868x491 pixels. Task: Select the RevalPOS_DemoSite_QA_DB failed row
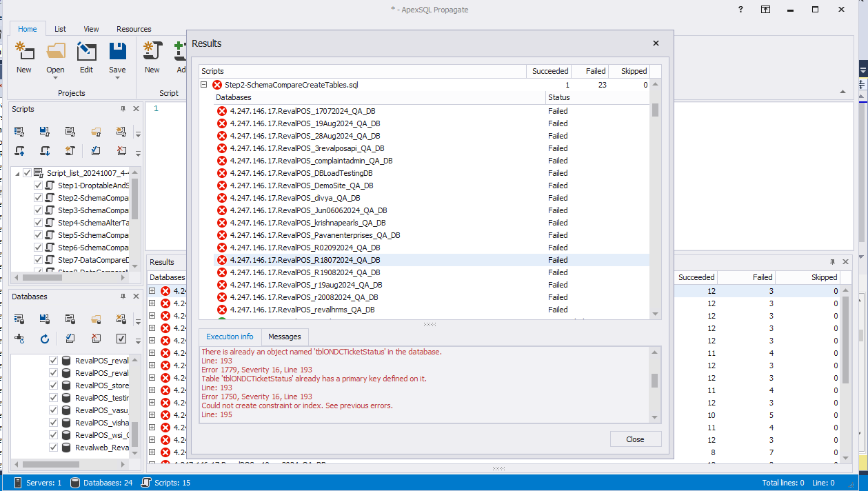coord(301,186)
